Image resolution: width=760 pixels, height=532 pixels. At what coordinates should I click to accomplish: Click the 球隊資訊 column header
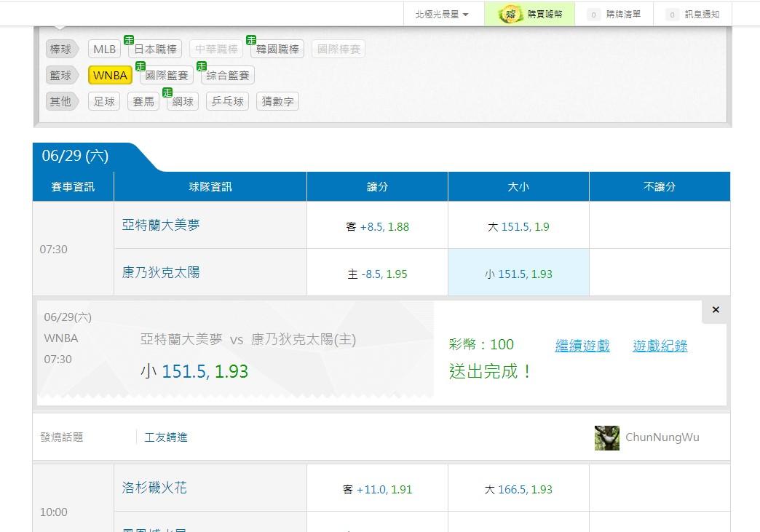pyautogui.click(x=210, y=186)
